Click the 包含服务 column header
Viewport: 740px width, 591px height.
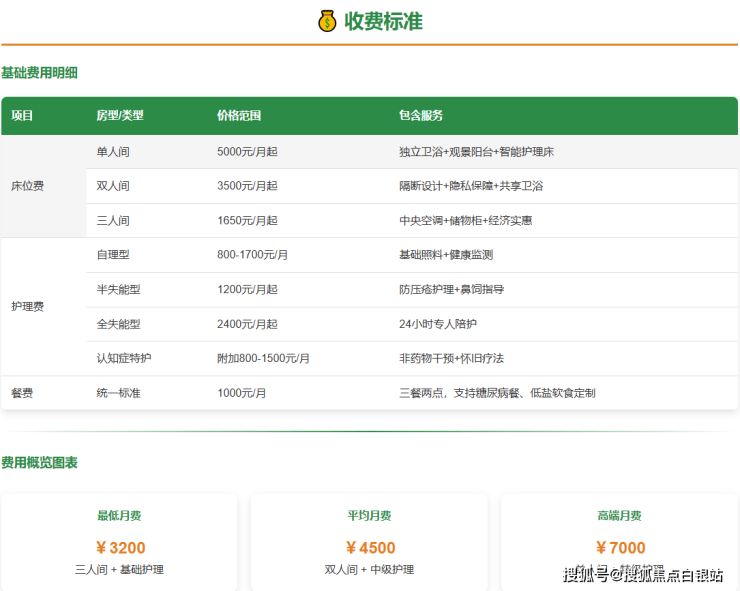(421, 116)
